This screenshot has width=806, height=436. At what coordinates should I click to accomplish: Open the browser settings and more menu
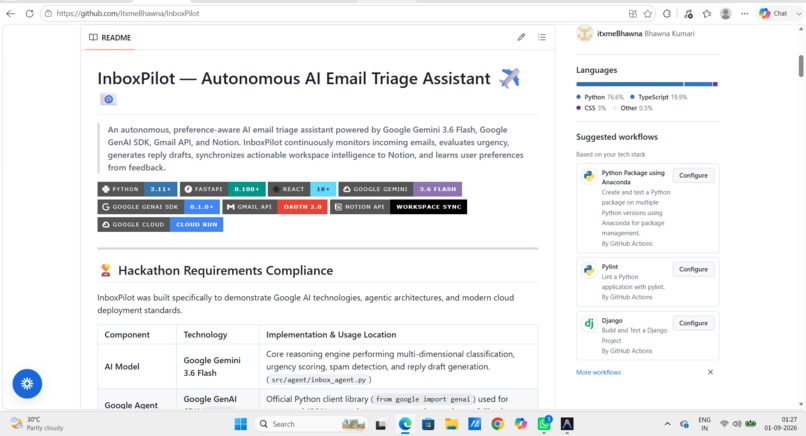coord(744,14)
